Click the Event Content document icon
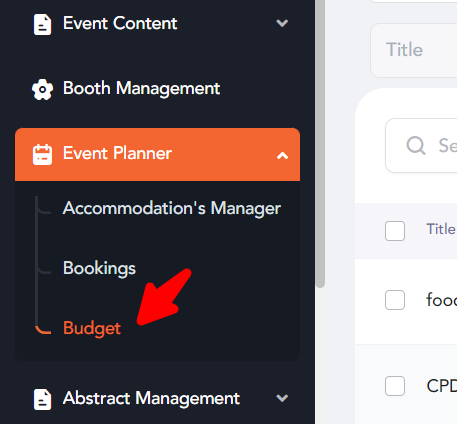The image size is (457, 424). point(42,24)
